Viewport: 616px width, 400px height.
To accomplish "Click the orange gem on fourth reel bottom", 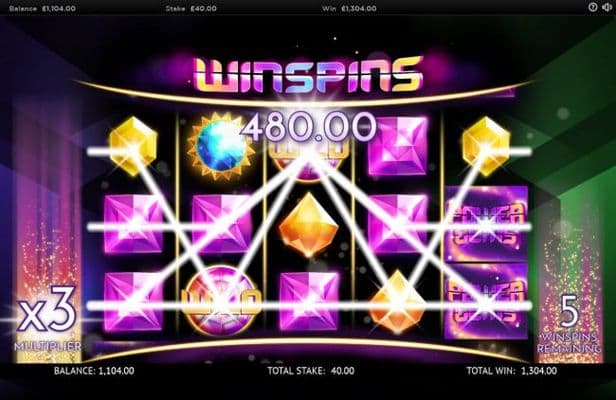I will (x=397, y=302).
